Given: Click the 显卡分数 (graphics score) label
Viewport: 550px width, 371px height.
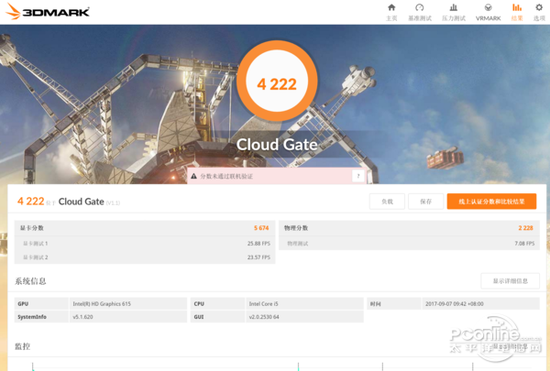Looking at the screenshot, I should tap(32, 228).
